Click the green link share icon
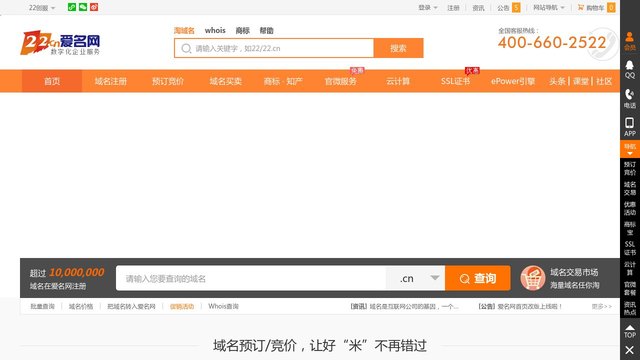Image resolution: width=640 pixels, height=360 pixels. pos(72,7)
